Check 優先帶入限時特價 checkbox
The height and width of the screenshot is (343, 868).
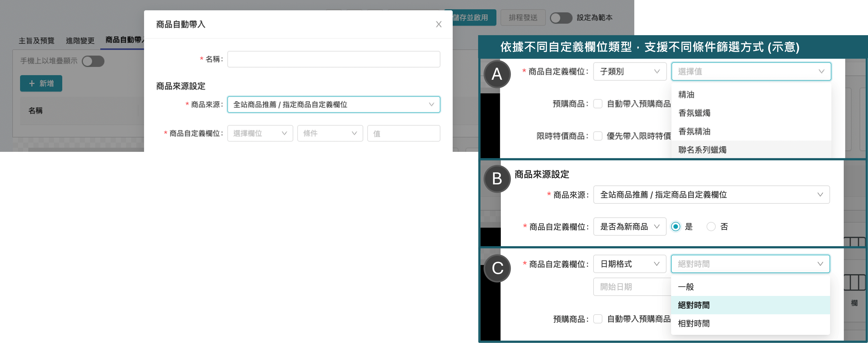[x=598, y=136]
